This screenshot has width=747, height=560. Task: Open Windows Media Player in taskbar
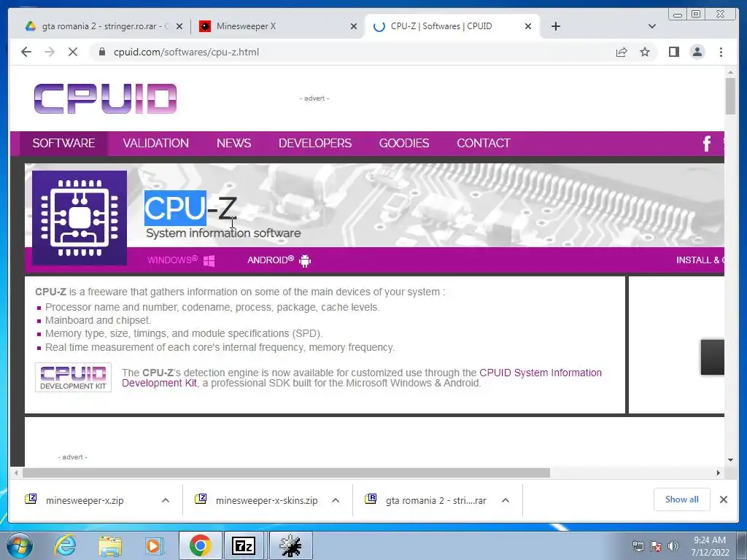(153, 545)
